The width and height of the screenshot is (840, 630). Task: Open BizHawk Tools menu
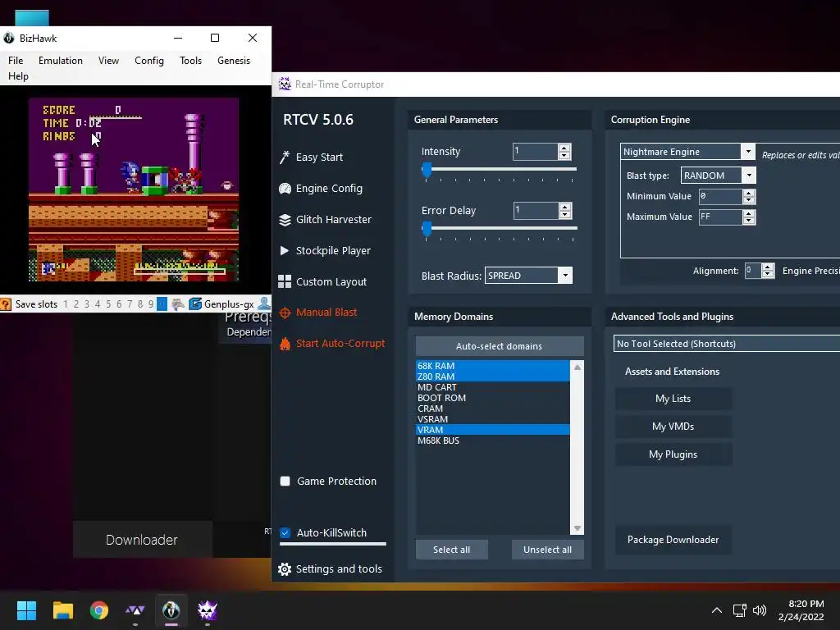[190, 61]
